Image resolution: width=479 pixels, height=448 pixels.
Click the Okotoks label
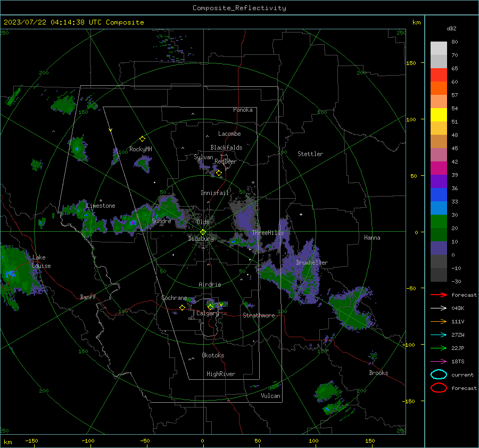click(213, 355)
